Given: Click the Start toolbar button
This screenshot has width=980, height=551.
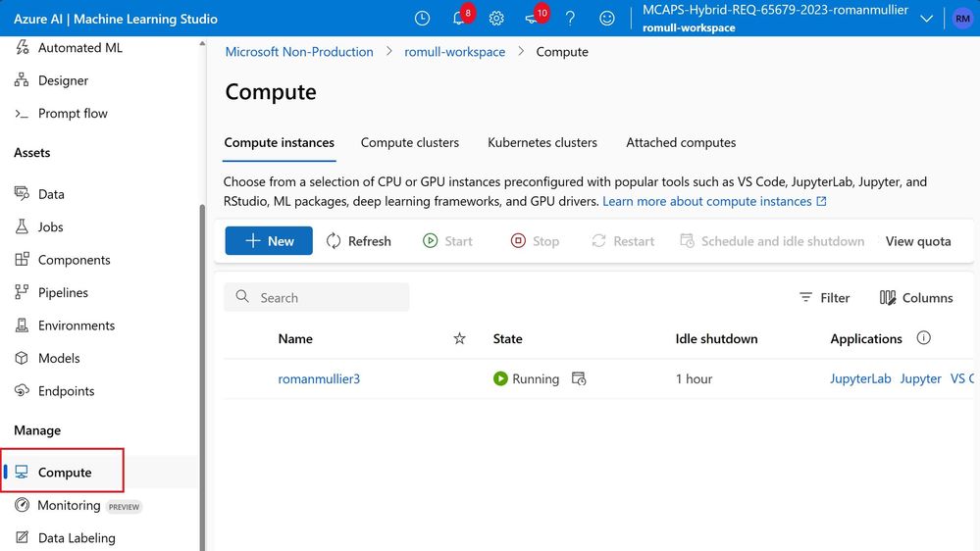Looking at the screenshot, I should (447, 241).
